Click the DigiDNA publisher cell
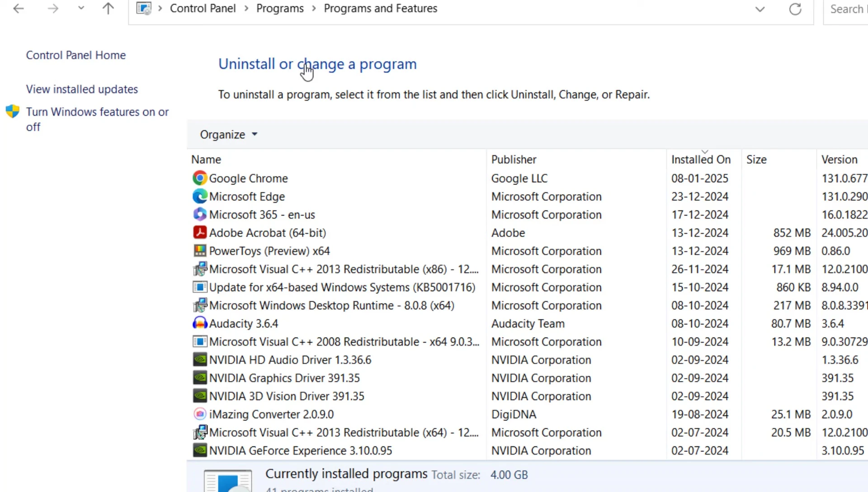 coord(514,414)
